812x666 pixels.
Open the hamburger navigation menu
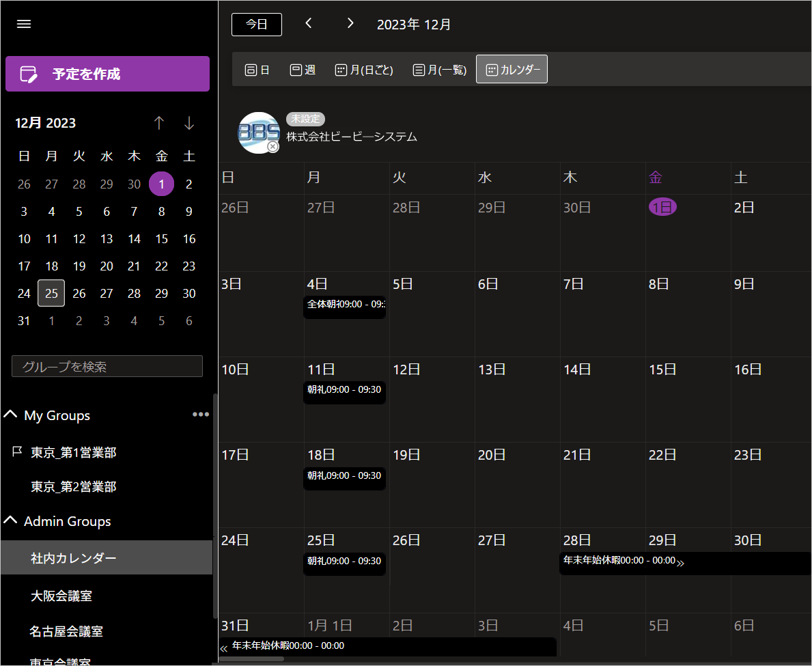coord(24,25)
